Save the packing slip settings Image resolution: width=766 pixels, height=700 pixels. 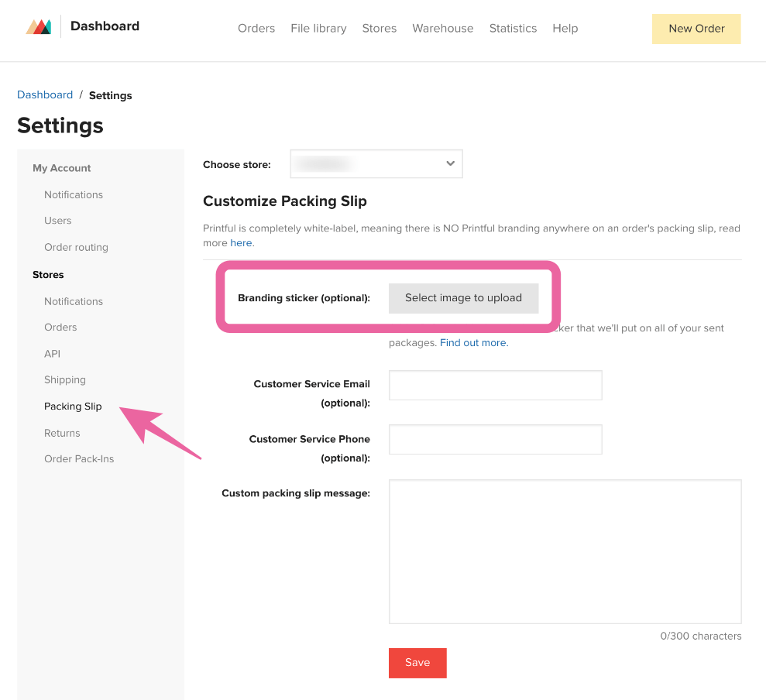(x=417, y=663)
